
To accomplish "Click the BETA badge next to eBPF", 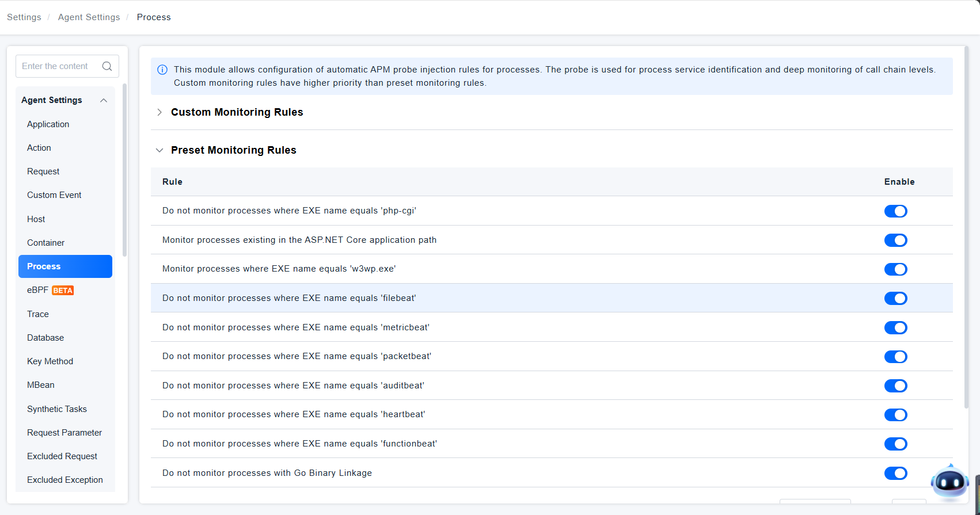I will (63, 291).
